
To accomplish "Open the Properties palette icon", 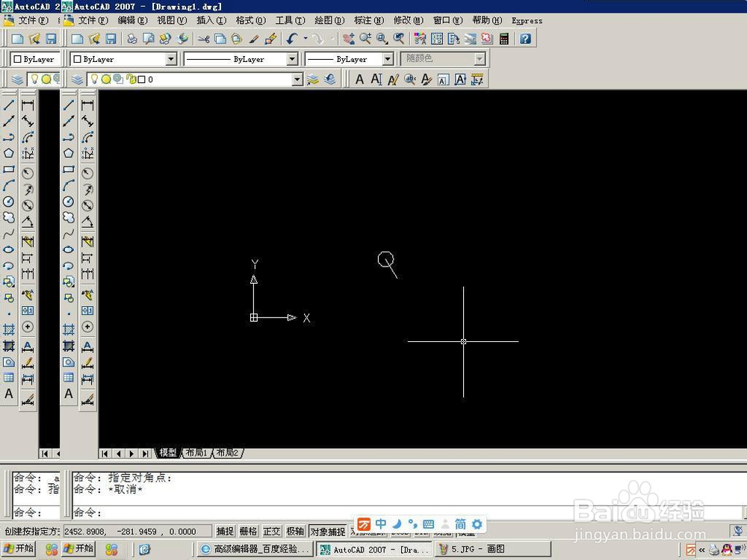I will [420, 39].
